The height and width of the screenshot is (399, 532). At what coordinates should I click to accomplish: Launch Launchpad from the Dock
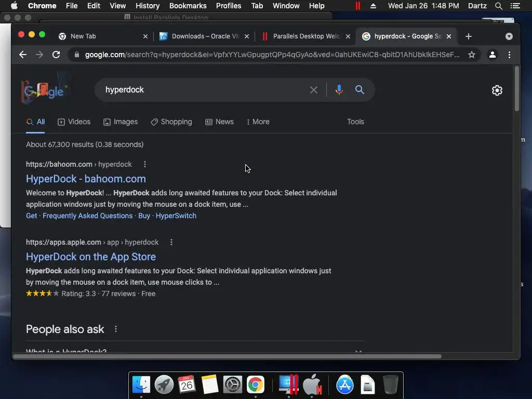pyautogui.click(x=164, y=384)
